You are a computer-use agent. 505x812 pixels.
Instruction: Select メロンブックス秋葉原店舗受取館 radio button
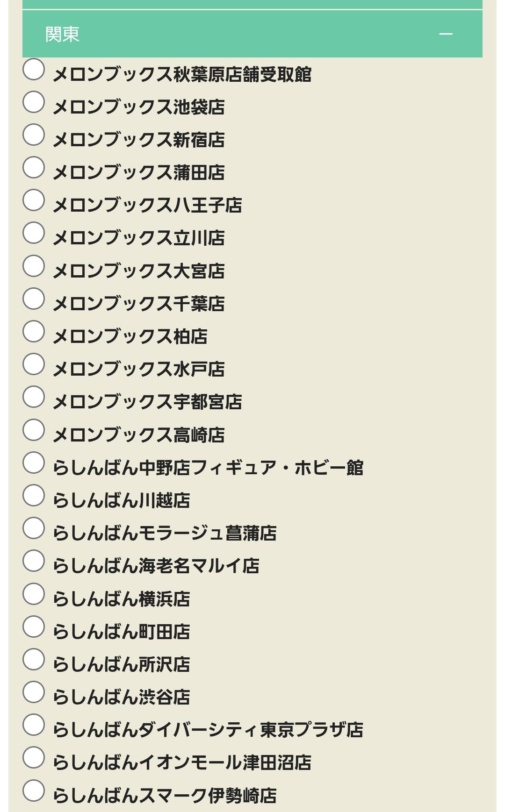click(34, 69)
